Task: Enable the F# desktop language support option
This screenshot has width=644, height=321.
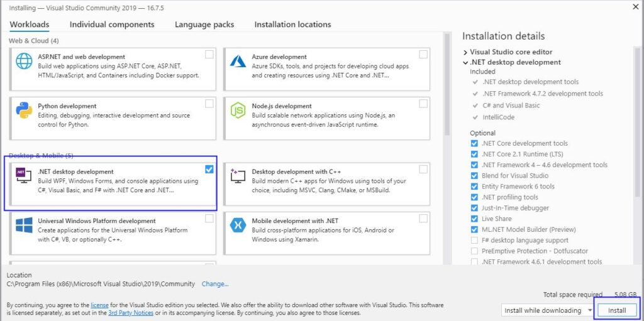Action: coord(474,240)
